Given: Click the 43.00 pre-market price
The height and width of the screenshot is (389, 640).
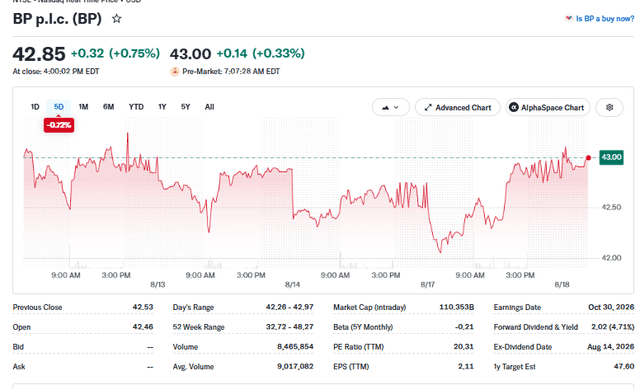Looking at the screenshot, I should pyautogui.click(x=190, y=54).
